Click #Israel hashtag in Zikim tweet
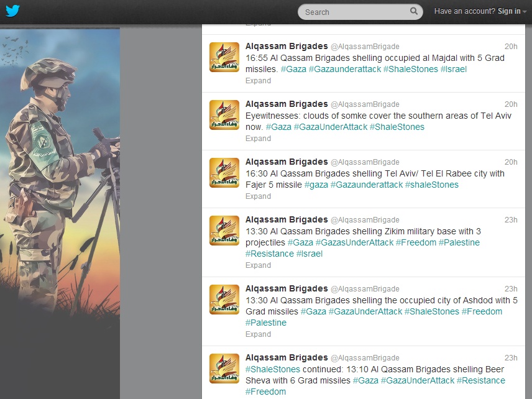532x399 pixels. [x=310, y=254]
